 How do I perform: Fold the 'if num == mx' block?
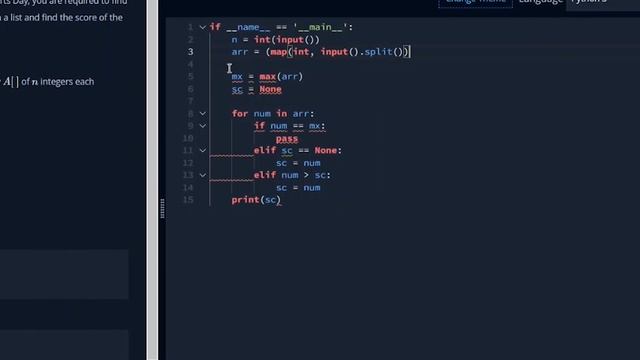(x=202, y=126)
